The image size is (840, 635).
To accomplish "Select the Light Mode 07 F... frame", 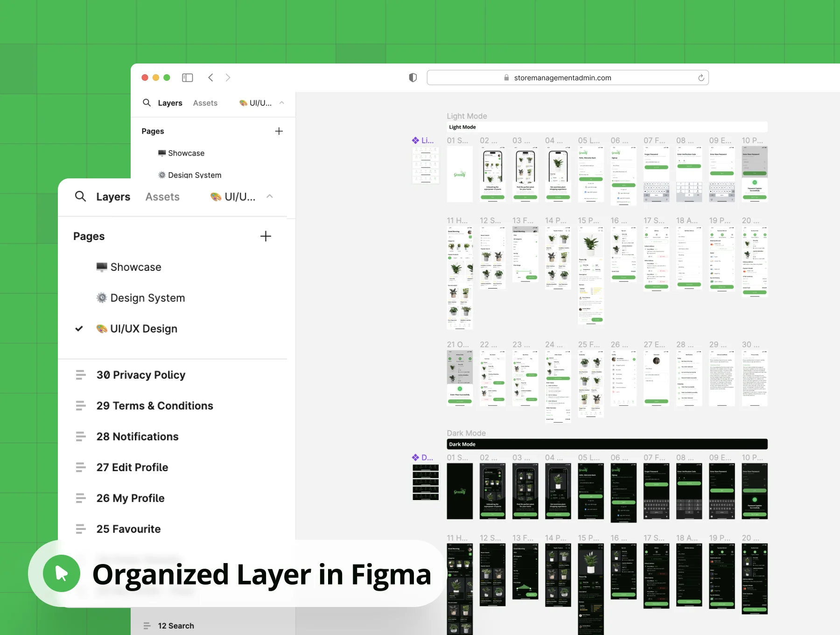I will pyautogui.click(x=657, y=174).
